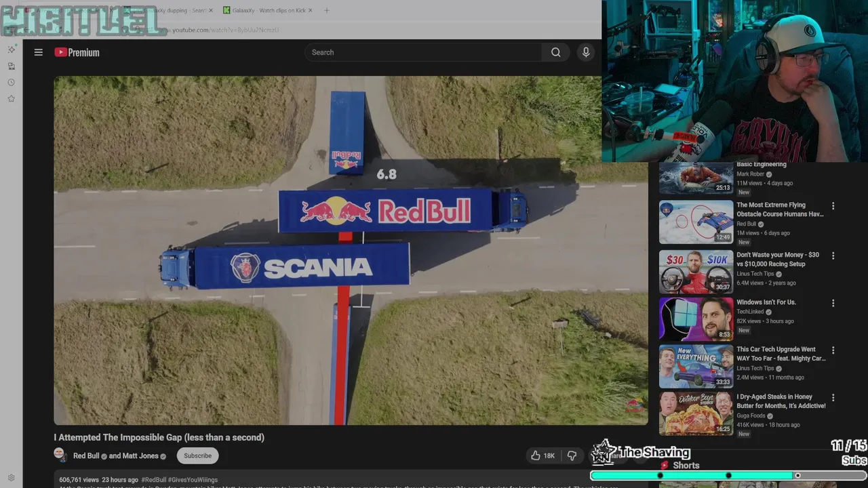This screenshot has height=488, width=868.
Task: Open menu for Most Extreme Flying Obstacle video
Action: tap(833, 206)
